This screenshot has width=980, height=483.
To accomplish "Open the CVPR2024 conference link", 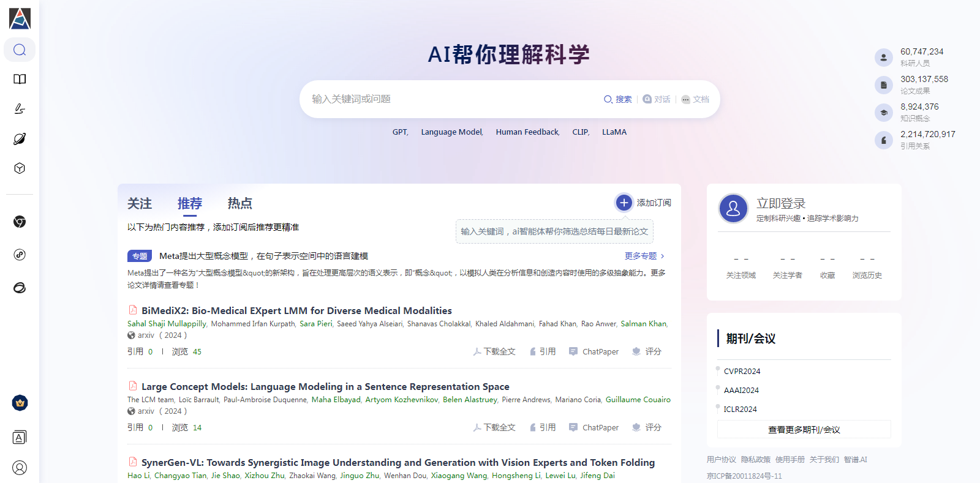I will (x=742, y=372).
